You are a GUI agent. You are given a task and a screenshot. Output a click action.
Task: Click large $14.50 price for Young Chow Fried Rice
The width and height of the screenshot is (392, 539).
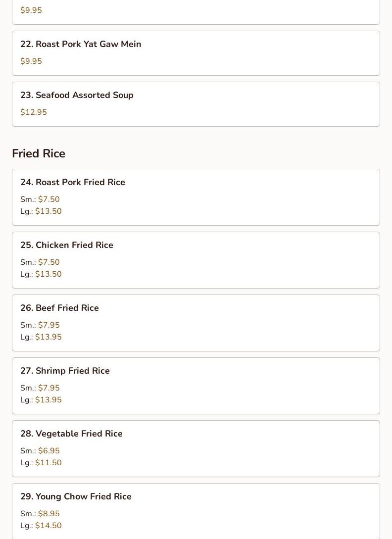tap(48, 526)
